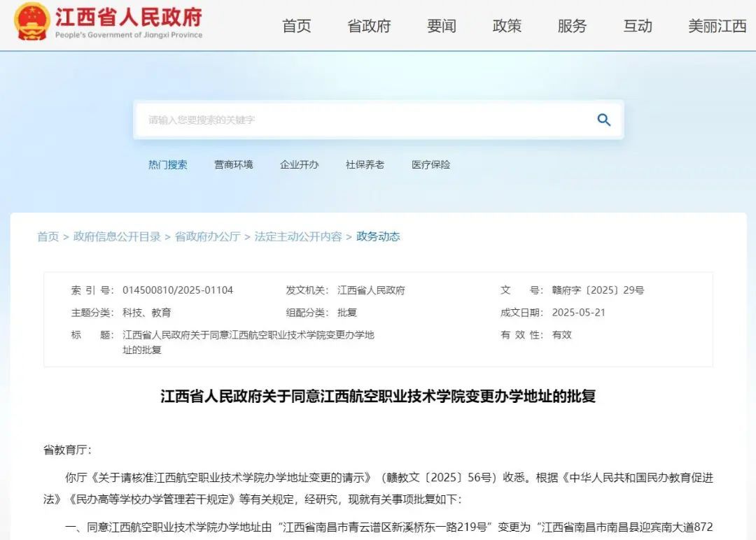Select the 服务 navigation item
This screenshot has height=540, width=756.
(x=572, y=25)
